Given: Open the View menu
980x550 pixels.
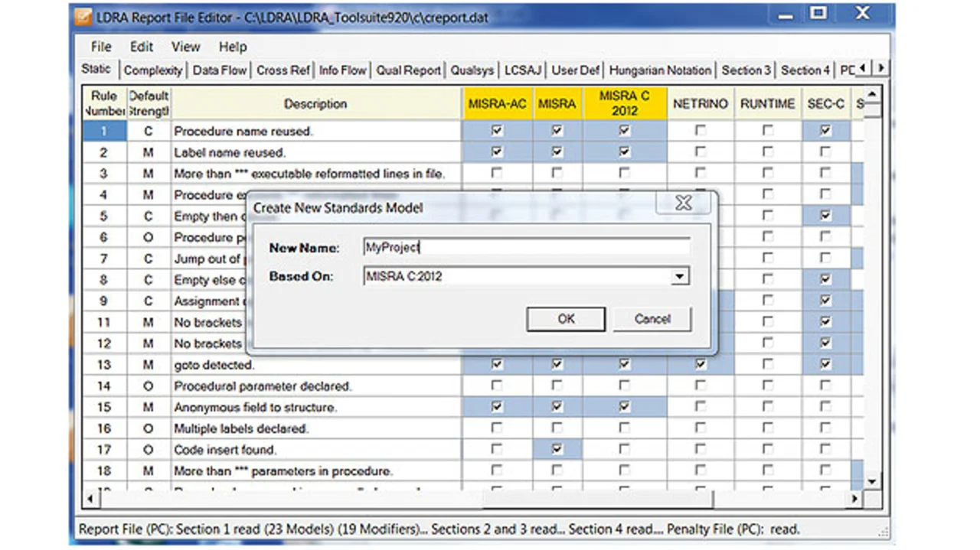Looking at the screenshot, I should coord(185,47).
